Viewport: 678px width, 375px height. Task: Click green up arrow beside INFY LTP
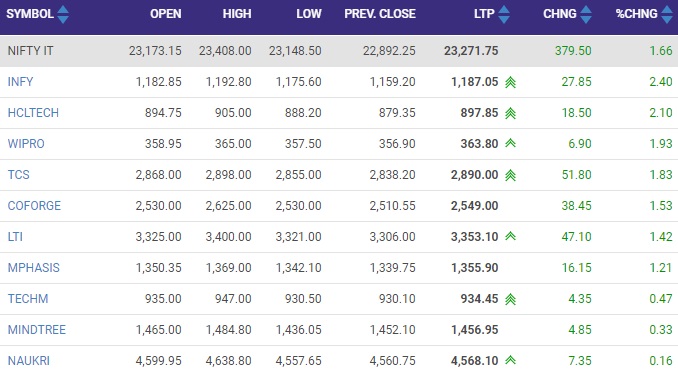pos(511,82)
